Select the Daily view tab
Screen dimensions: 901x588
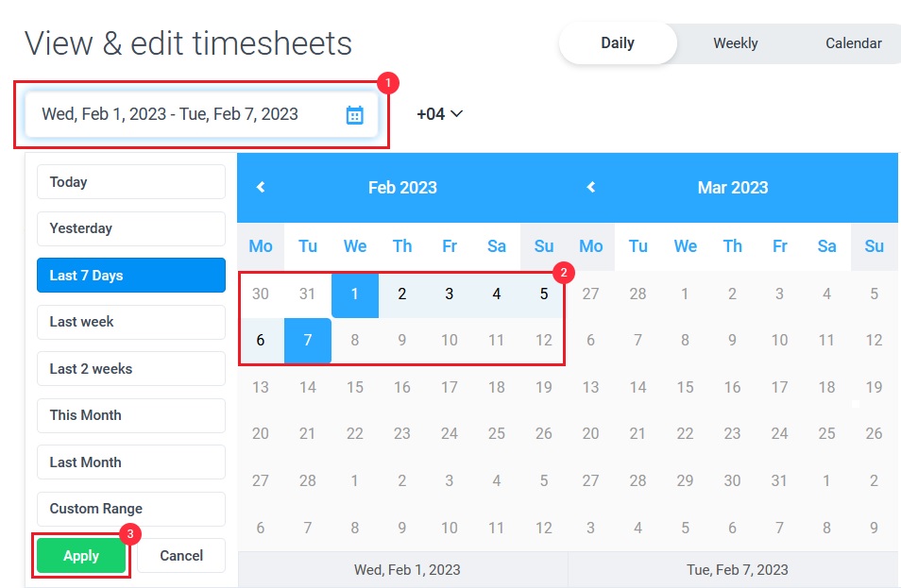tap(618, 43)
